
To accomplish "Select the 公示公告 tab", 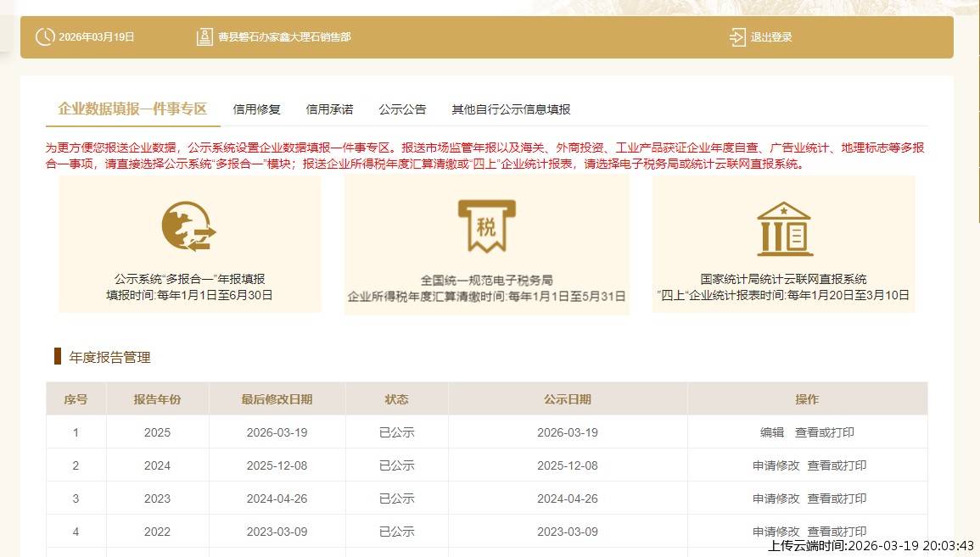I will point(402,109).
